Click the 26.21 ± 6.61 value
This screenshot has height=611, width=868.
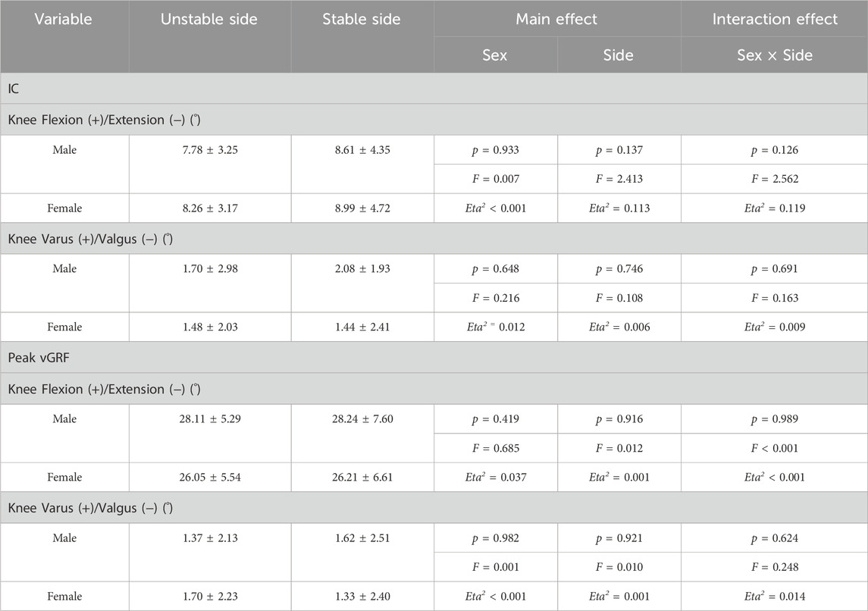click(362, 478)
